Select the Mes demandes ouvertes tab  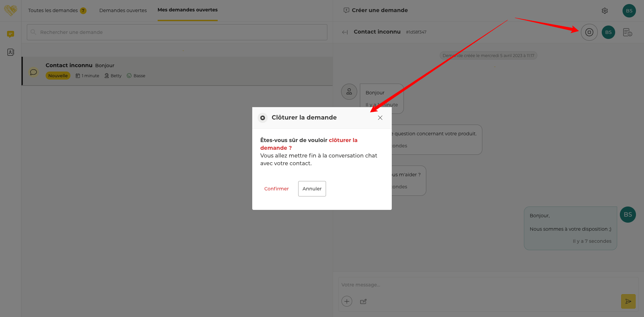tap(187, 10)
